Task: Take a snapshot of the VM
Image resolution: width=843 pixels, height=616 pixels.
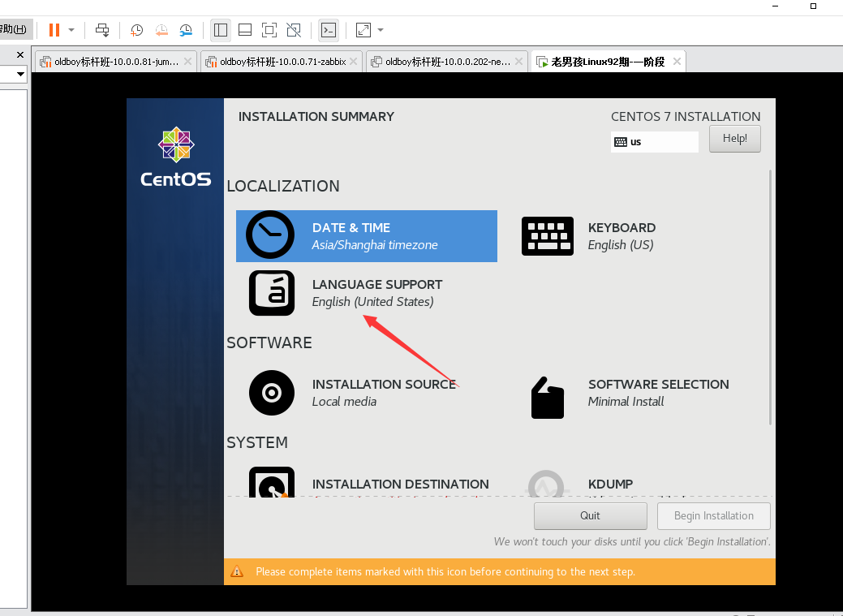Action: point(136,30)
